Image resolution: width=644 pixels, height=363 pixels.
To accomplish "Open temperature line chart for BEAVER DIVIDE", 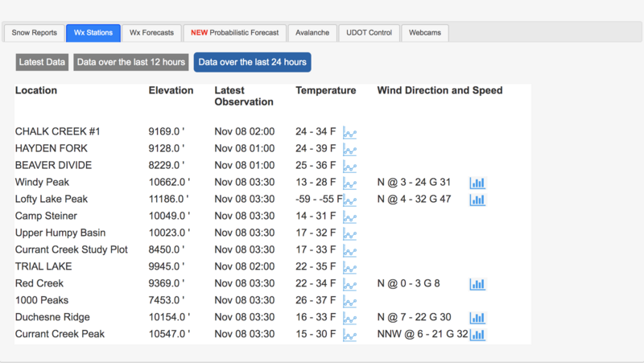I will tap(349, 166).
